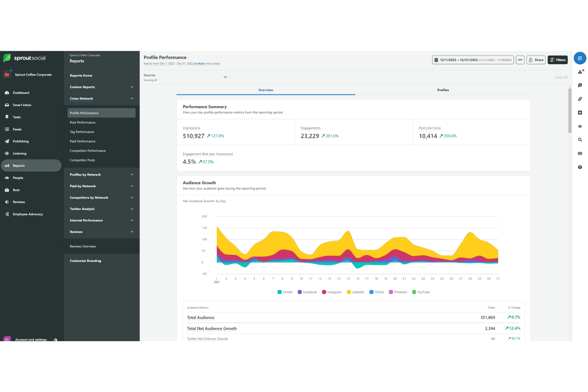Open Compose using the blue pencil icon

(580, 58)
